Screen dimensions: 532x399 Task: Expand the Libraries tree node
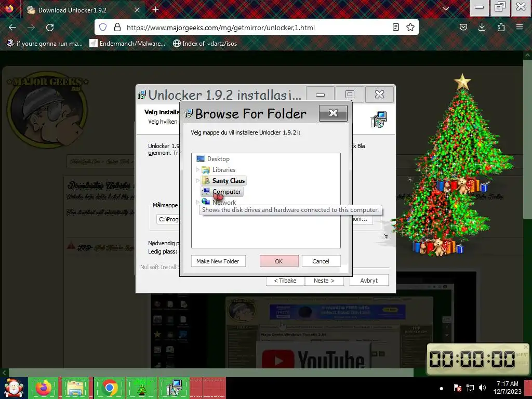[x=198, y=170]
